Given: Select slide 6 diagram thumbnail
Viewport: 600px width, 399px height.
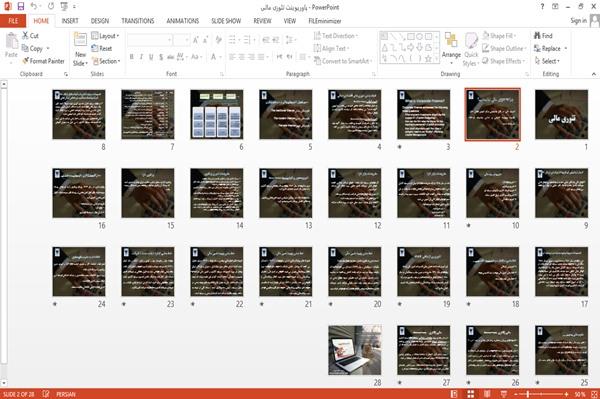Looking at the screenshot, I should click(x=217, y=114).
